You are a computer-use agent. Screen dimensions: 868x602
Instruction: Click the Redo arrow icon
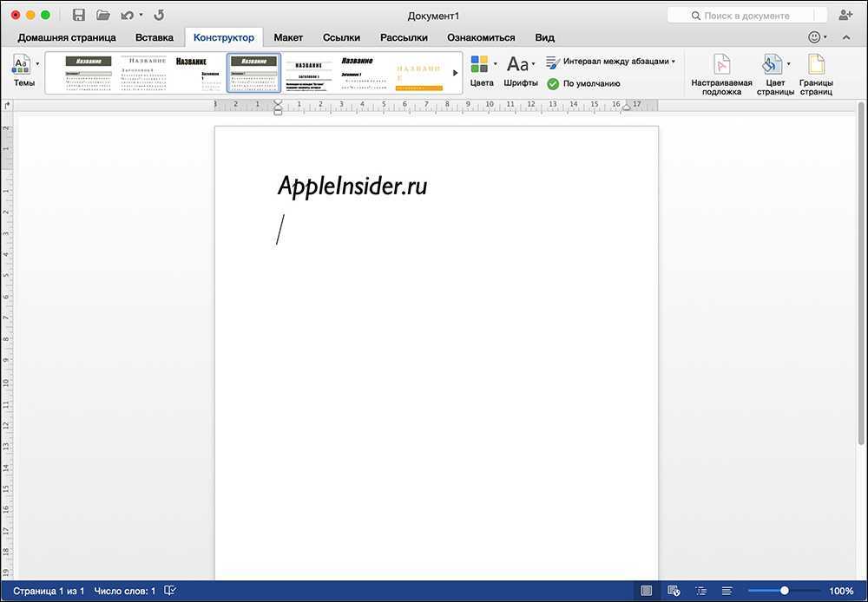click(x=158, y=16)
